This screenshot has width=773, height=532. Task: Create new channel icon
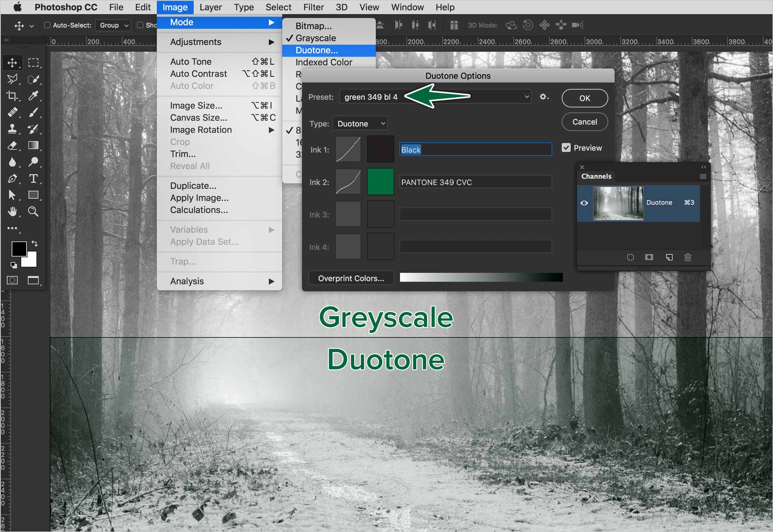[x=669, y=257]
